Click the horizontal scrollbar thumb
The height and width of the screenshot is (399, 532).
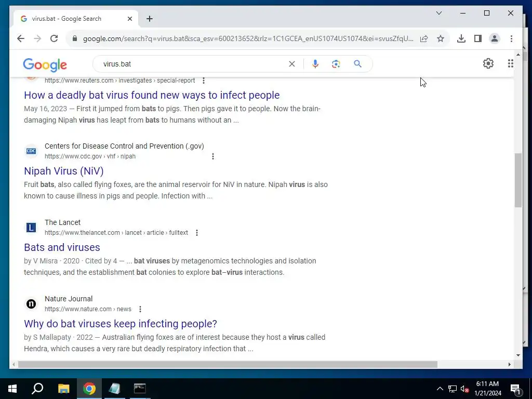tap(228, 364)
